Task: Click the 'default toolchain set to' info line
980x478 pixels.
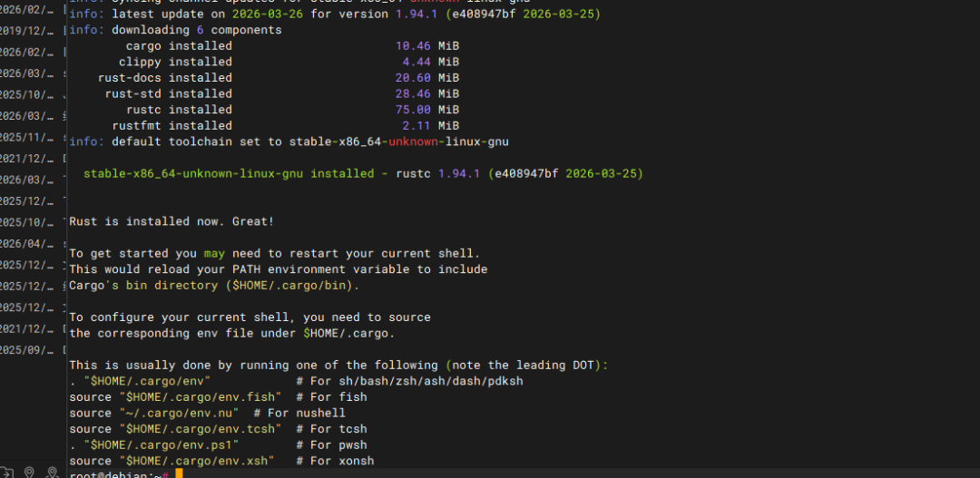Action: pyautogui.click(x=289, y=141)
